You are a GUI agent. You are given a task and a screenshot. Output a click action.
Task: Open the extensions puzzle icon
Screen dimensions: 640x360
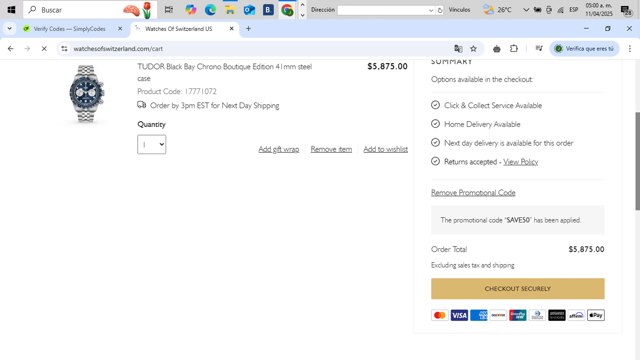[514, 49]
